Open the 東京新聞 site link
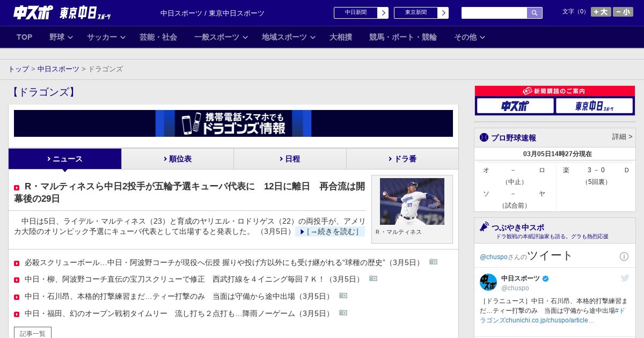Viewport: 644px width, 338px height. [421, 13]
